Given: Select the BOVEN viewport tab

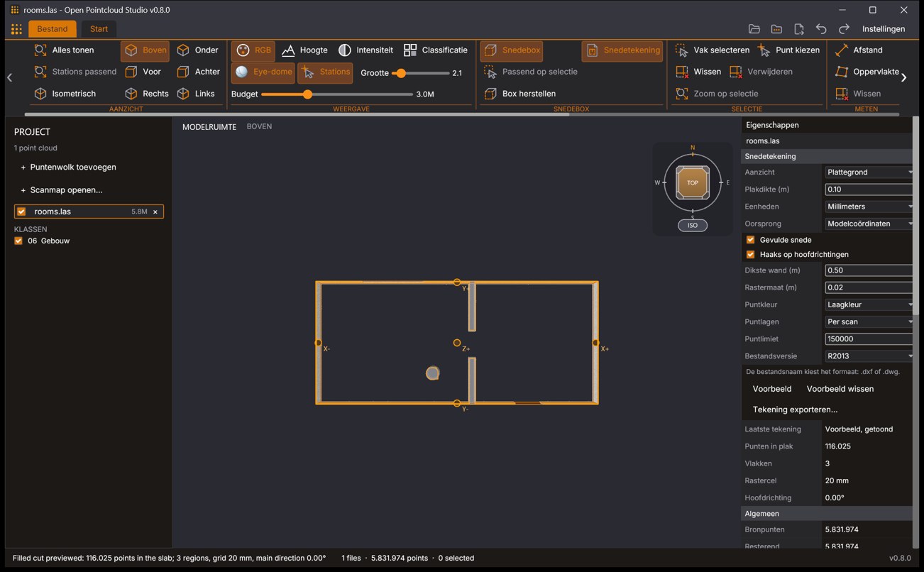Looking at the screenshot, I should point(259,126).
